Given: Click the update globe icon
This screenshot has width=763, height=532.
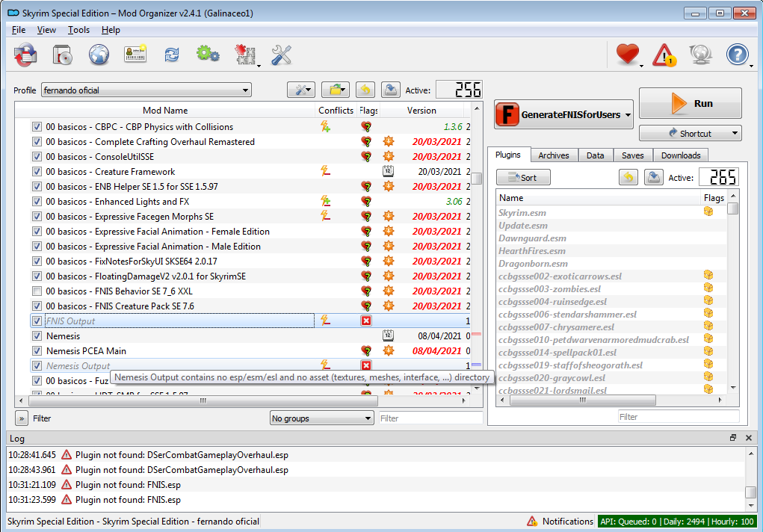Looking at the screenshot, I should click(701, 55).
